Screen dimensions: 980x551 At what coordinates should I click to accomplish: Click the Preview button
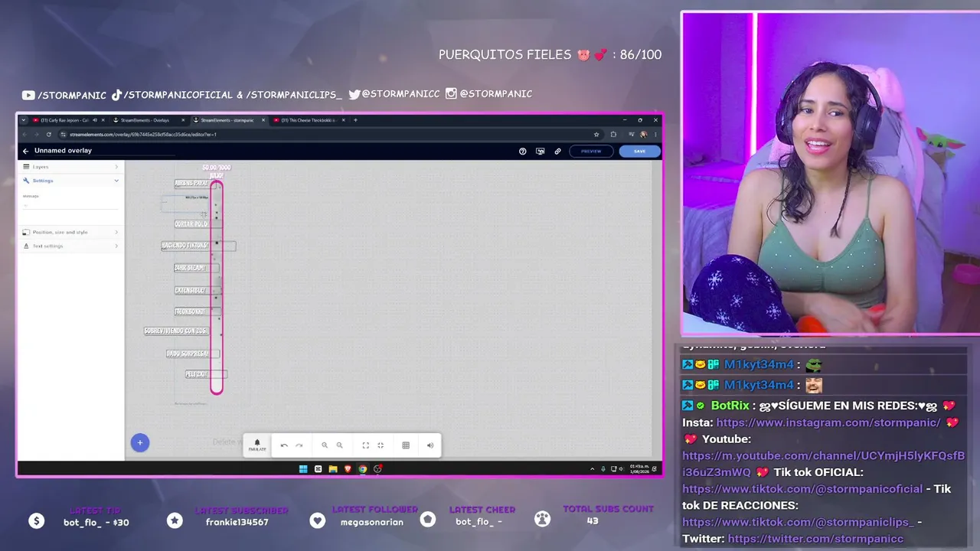[x=591, y=152]
